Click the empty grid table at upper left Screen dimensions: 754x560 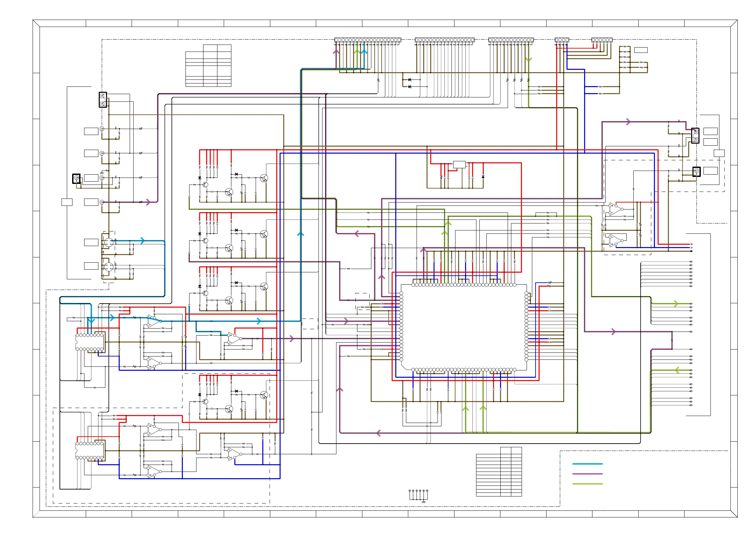(208, 66)
